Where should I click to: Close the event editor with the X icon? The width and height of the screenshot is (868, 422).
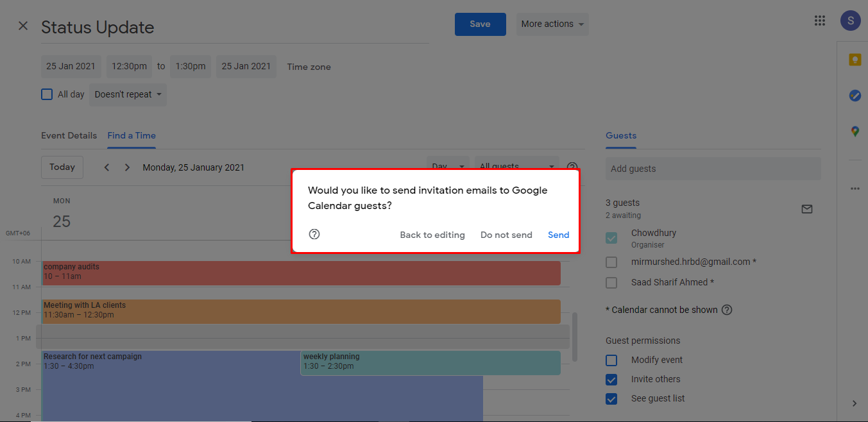(23, 26)
